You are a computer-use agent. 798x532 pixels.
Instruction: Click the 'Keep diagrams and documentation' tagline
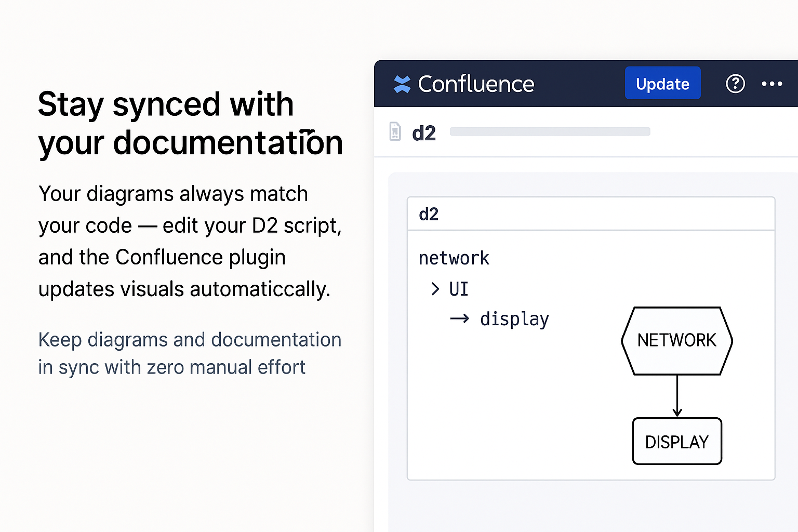190,353
